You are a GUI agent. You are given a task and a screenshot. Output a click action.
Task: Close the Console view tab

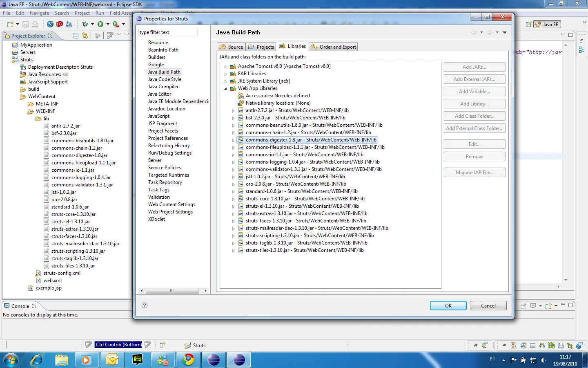(x=34, y=306)
